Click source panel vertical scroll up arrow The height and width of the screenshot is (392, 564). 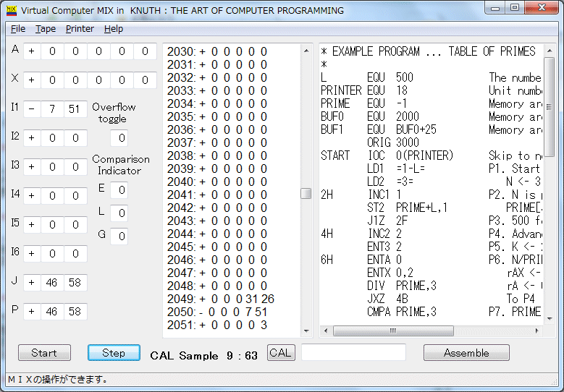click(x=550, y=51)
